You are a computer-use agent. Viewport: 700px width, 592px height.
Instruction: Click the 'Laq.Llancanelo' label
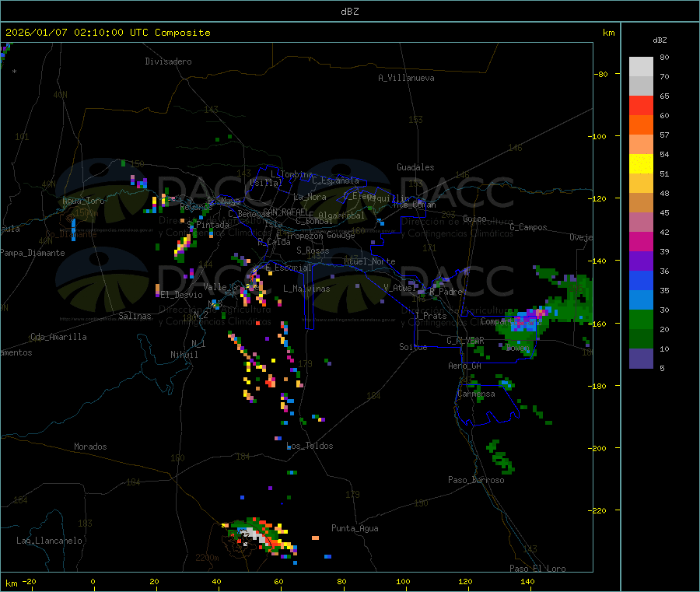(49, 541)
